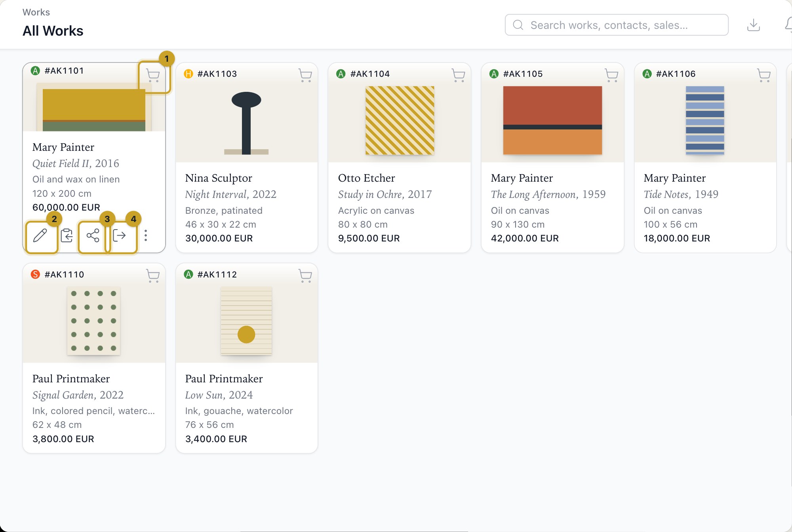792x532 pixels.
Task: Add #AK1105 The Long Afternoon to cart
Action: coord(611,75)
